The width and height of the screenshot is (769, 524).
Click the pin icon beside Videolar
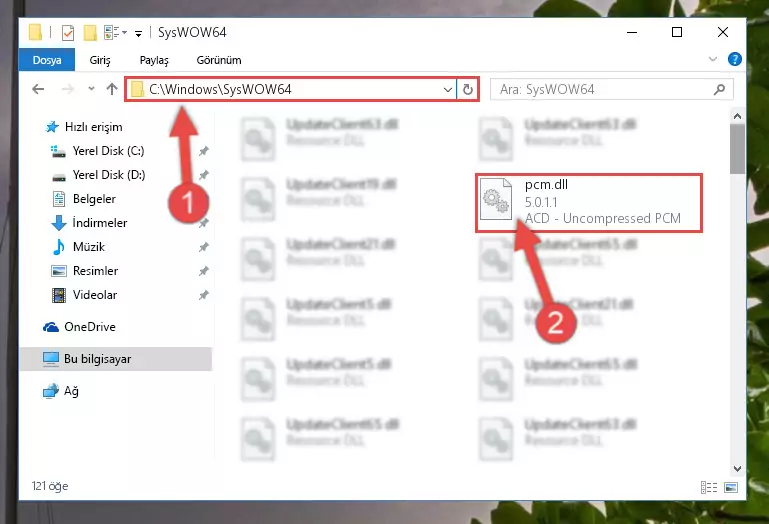[x=204, y=295]
